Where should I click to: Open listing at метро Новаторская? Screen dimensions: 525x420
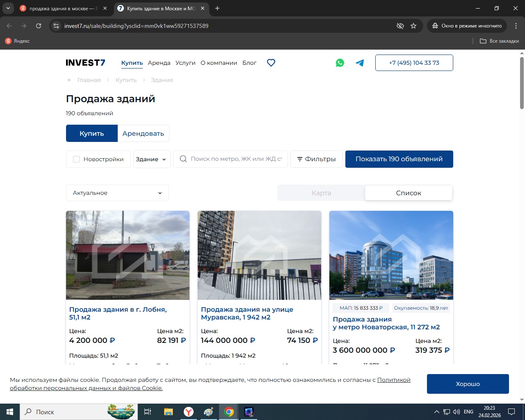(x=386, y=323)
